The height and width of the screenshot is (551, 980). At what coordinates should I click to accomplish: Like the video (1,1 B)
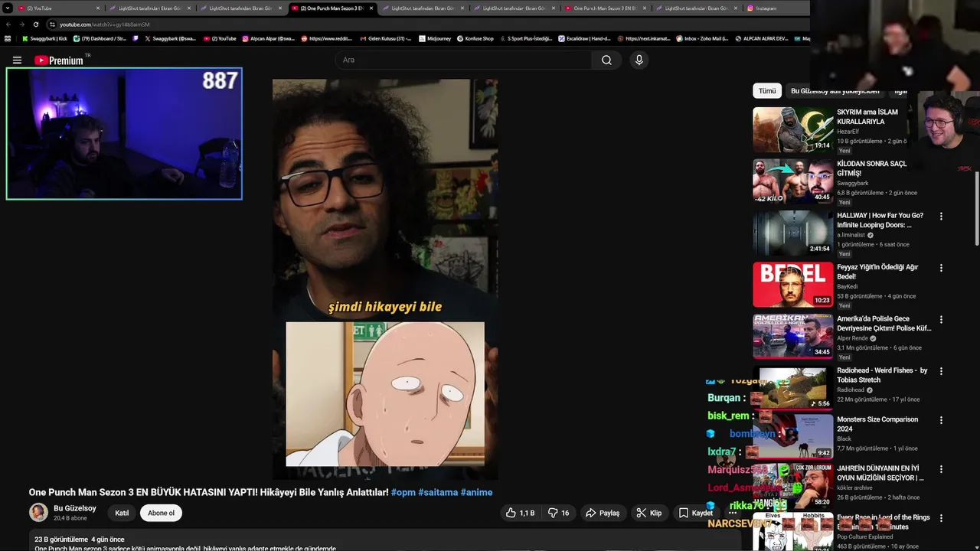click(521, 513)
